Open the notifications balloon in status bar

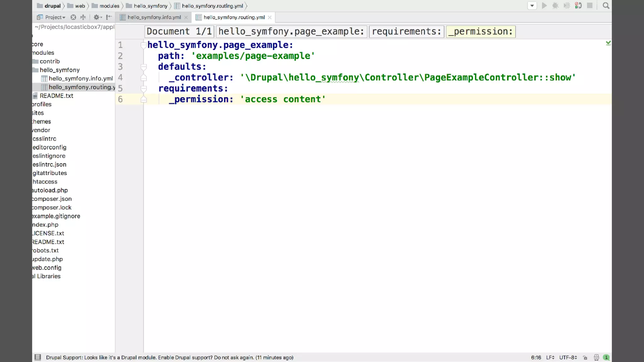[606, 357]
